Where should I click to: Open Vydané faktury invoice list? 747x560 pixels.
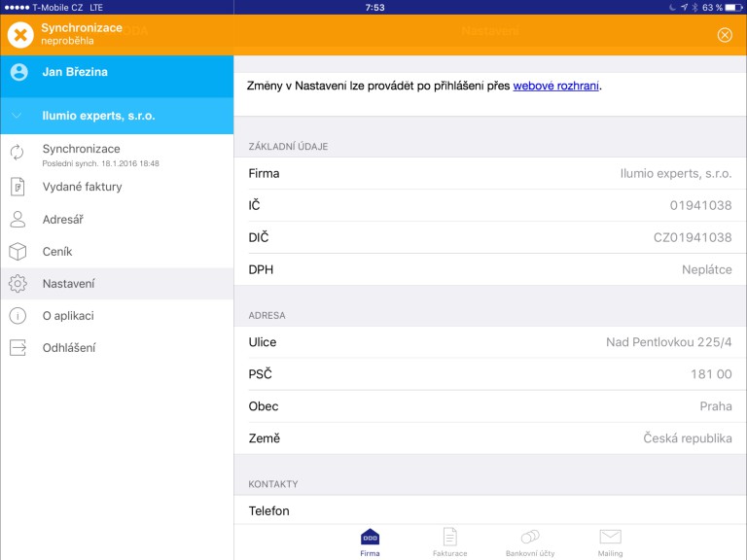point(82,187)
